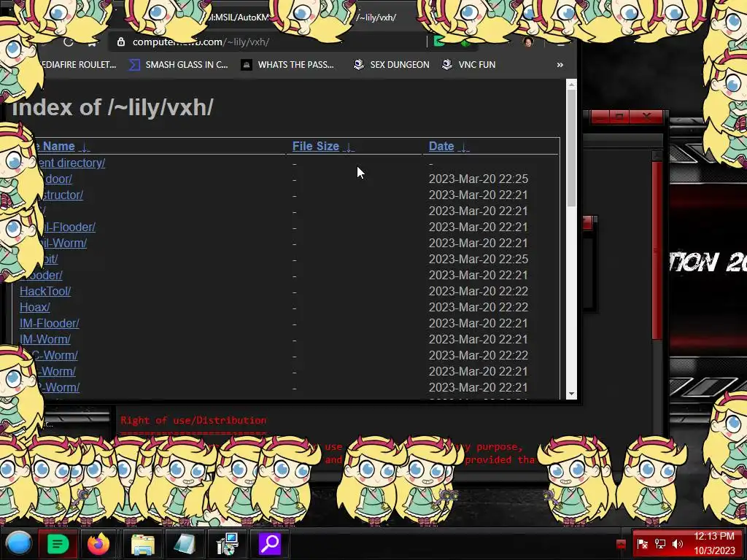Open the Flooder/ folder
The image size is (747, 560).
tap(47, 275)
